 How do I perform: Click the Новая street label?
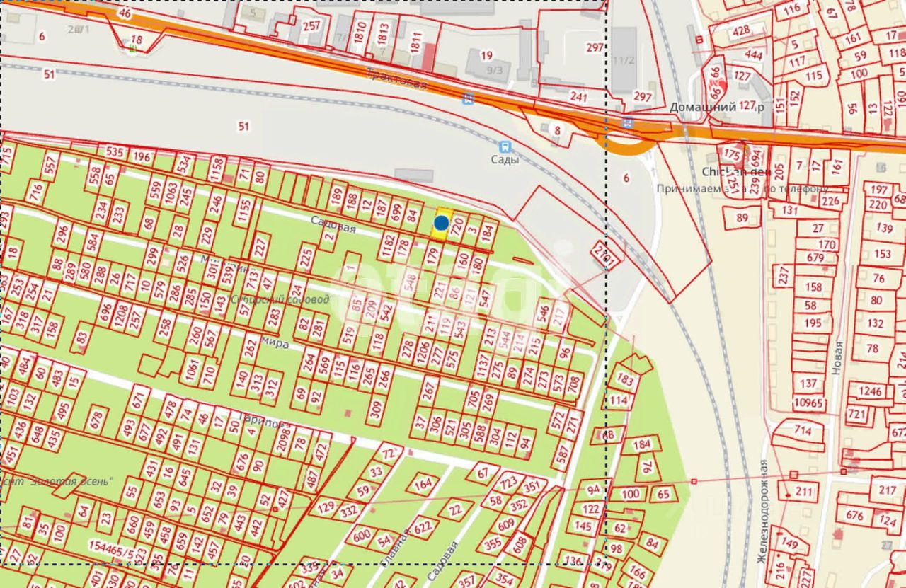pyautogui.click(x=838, y=360)
